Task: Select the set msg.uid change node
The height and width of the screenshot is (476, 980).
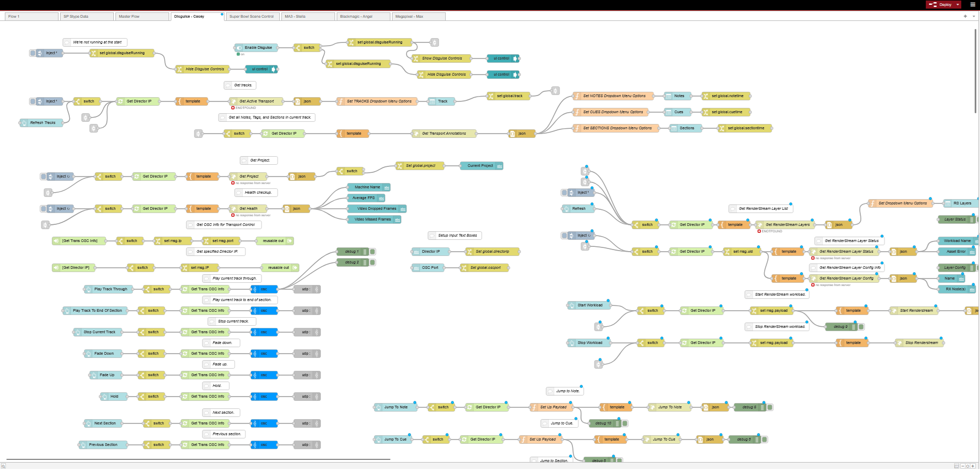Action: coord(742,252)
